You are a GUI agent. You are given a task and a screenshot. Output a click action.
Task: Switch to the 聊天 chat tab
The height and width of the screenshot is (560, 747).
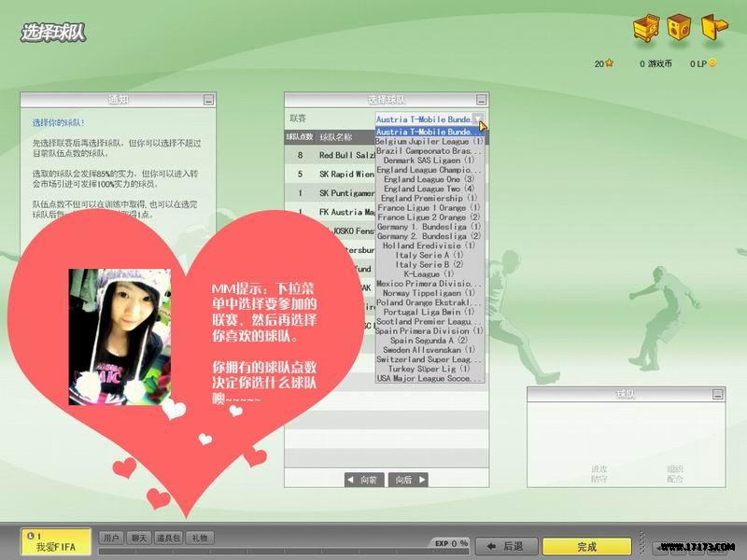tap(139, 538)
